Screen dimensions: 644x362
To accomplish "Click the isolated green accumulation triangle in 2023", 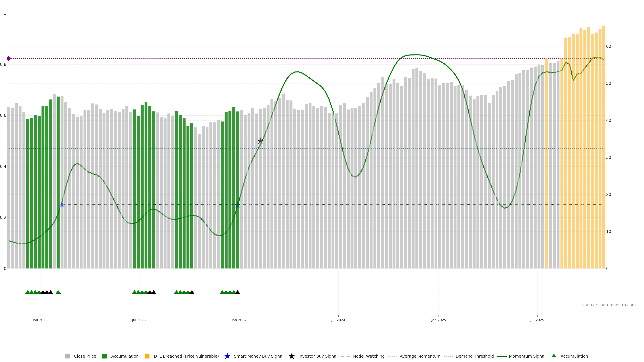I will point(58,292).
